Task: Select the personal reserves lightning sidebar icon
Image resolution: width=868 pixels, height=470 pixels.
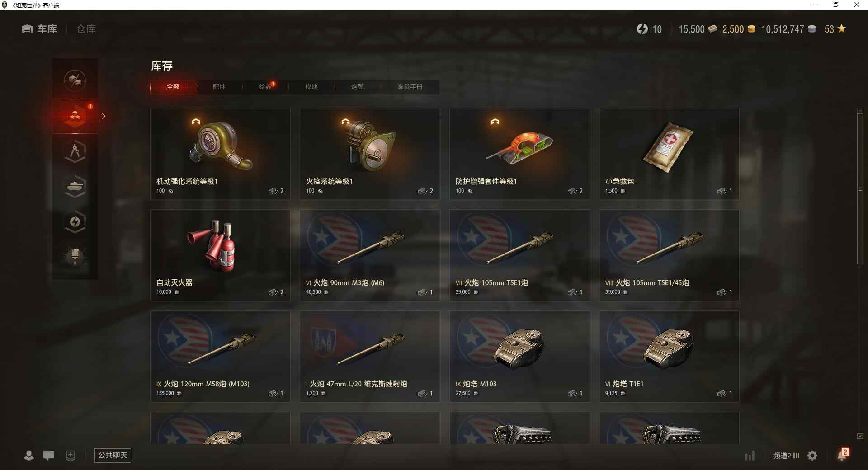Action: 75,222
